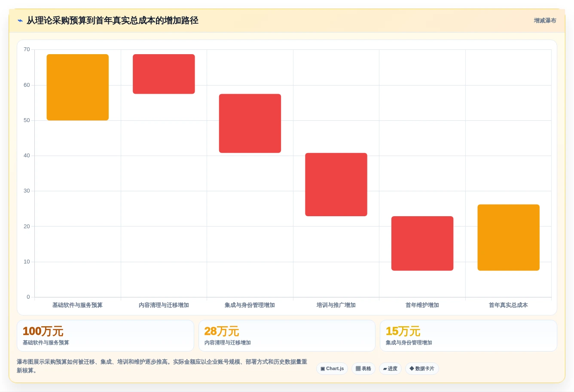
Task: Open the 100万元 data card
Action: (x=105, y=336)
